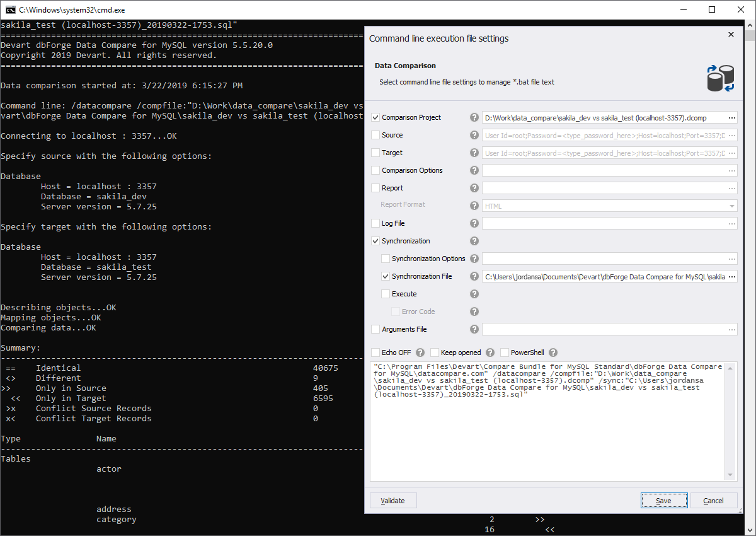Screen dimensions: 756x536
Task: Click up arrow of bat text scrollbar
Action: coord(731,367)
